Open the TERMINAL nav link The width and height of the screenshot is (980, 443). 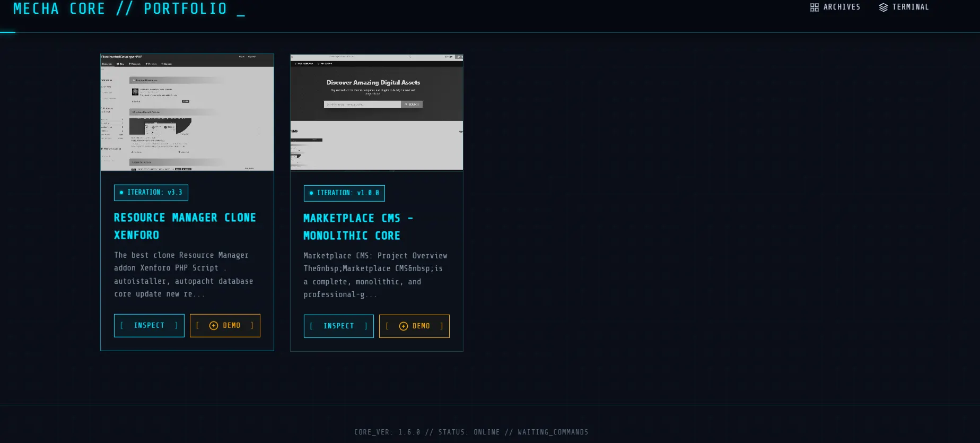coord(904,7)
